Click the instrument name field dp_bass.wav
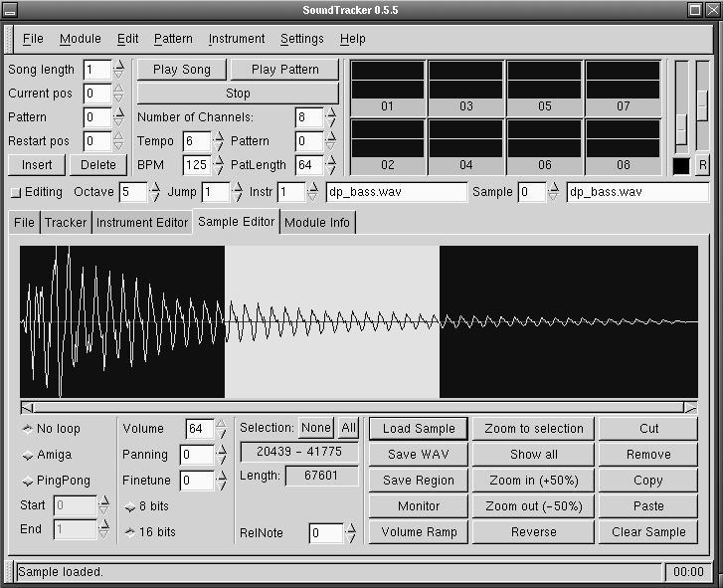723x588 pixels. tap(396, 192)
